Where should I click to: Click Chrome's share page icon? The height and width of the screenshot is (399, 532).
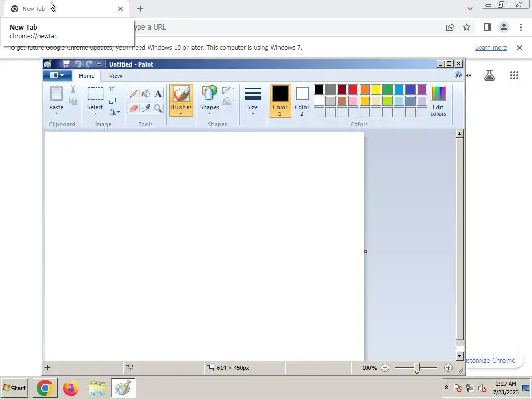(x=450, y=27)
